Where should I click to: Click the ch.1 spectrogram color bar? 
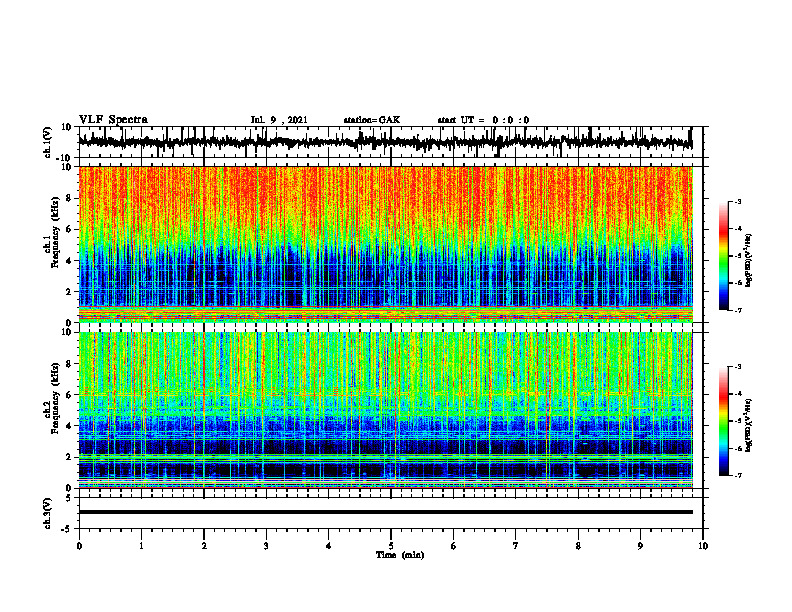click(x=723, y=256)
